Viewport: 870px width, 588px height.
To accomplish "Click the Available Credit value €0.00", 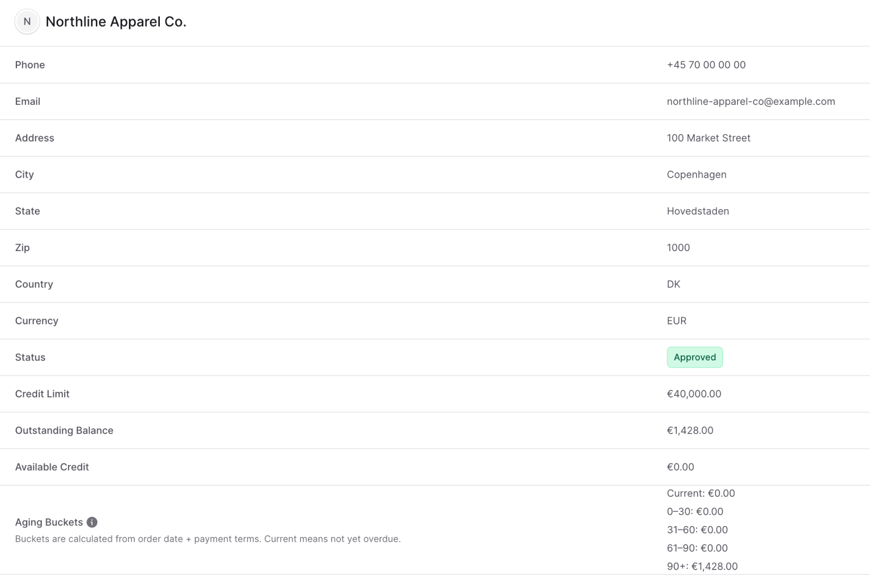I will 680,467.
